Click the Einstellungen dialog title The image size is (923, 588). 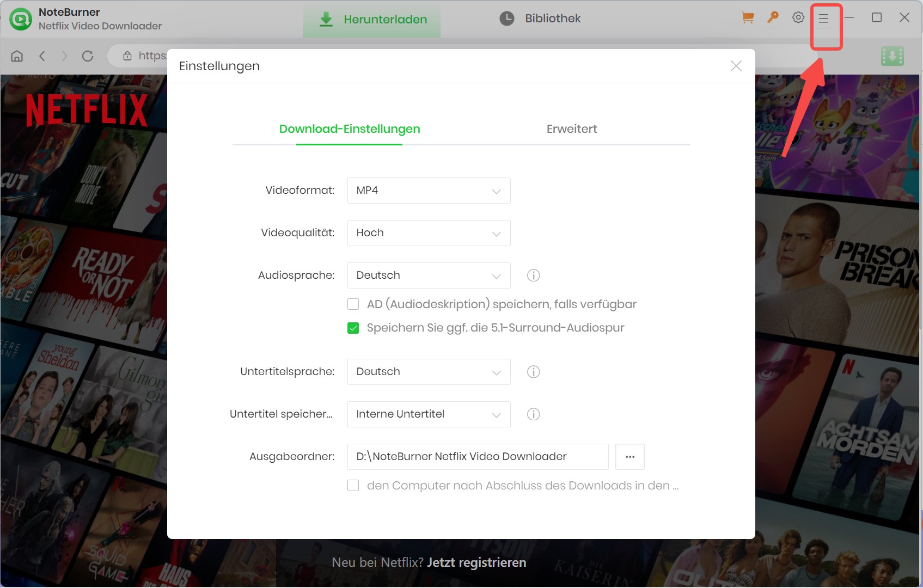click(x=219, y=66)
